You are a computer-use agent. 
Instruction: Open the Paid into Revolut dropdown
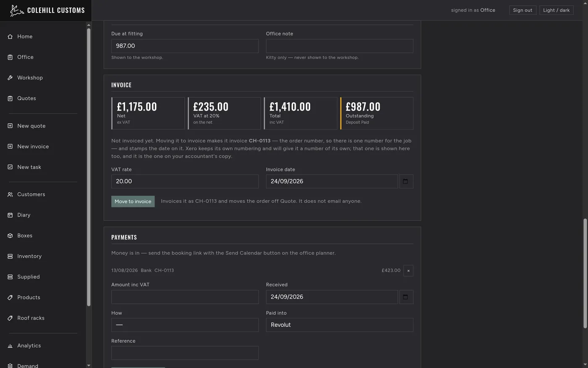339,325
